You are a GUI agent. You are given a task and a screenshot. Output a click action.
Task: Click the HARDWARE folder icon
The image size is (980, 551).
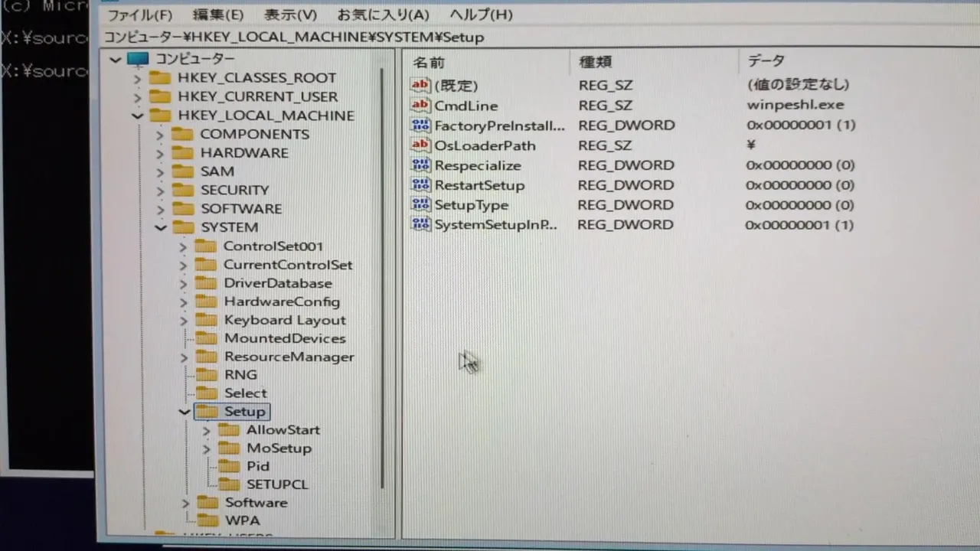click(183, 152)
